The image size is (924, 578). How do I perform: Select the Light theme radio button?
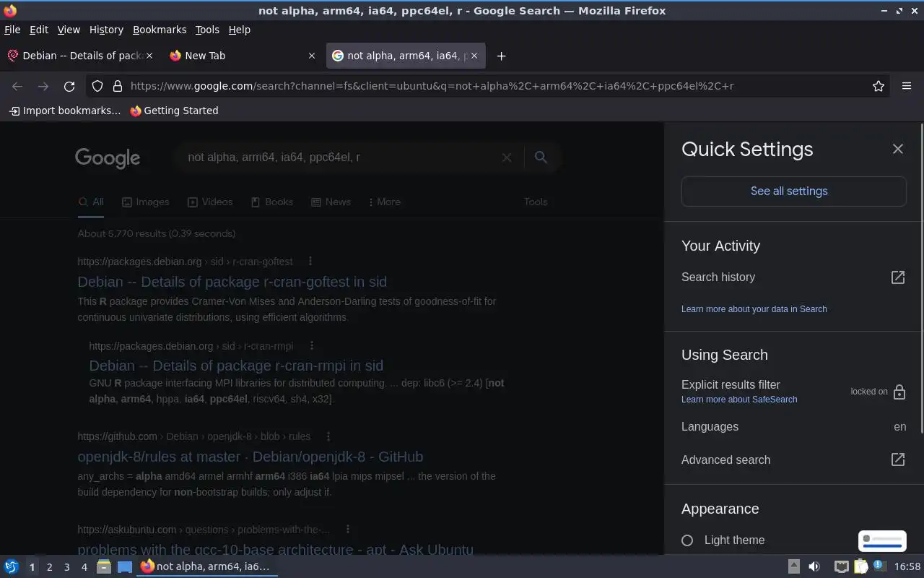tap(687, 540)
